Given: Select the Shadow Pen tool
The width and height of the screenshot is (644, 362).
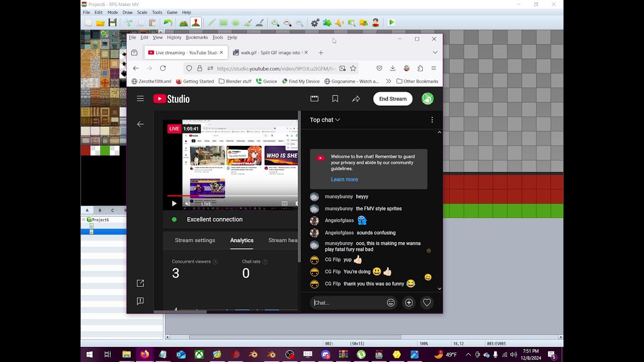Looking at the screenshot, I should click(260, 23).
